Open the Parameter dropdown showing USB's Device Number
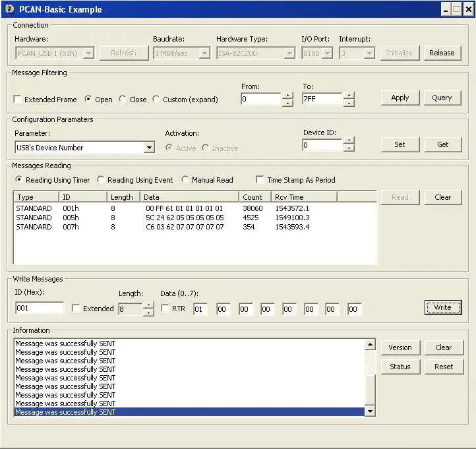This screenshot has height=449, width=476. click(x=149, y=148)
